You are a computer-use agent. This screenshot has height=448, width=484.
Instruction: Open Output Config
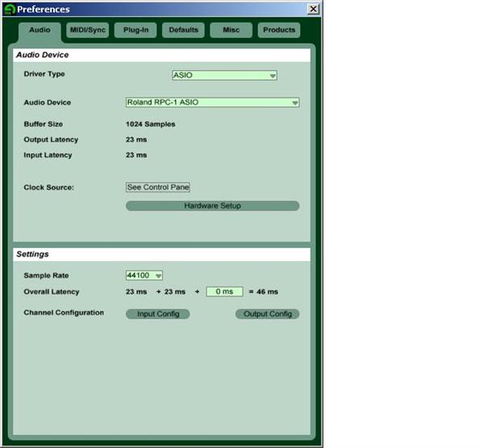[267, 314]
